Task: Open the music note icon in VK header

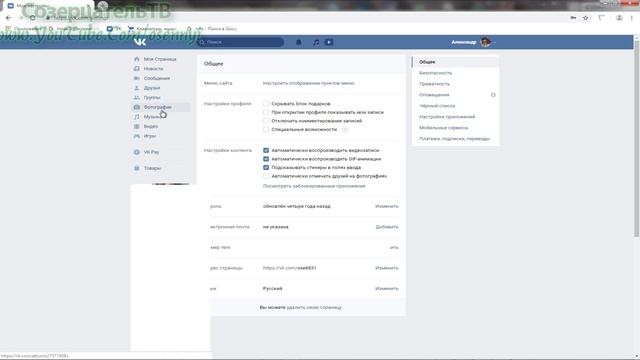Action: (x=316, y=42)
